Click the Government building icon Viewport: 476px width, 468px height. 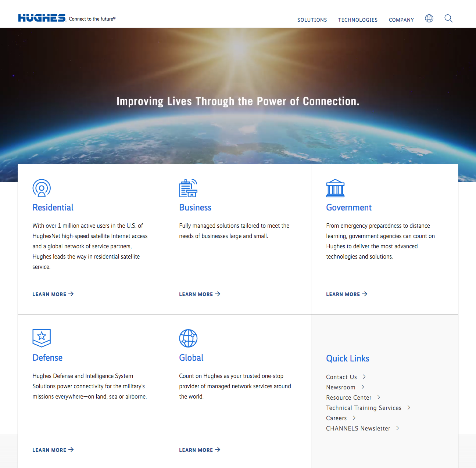pos(335,188)
